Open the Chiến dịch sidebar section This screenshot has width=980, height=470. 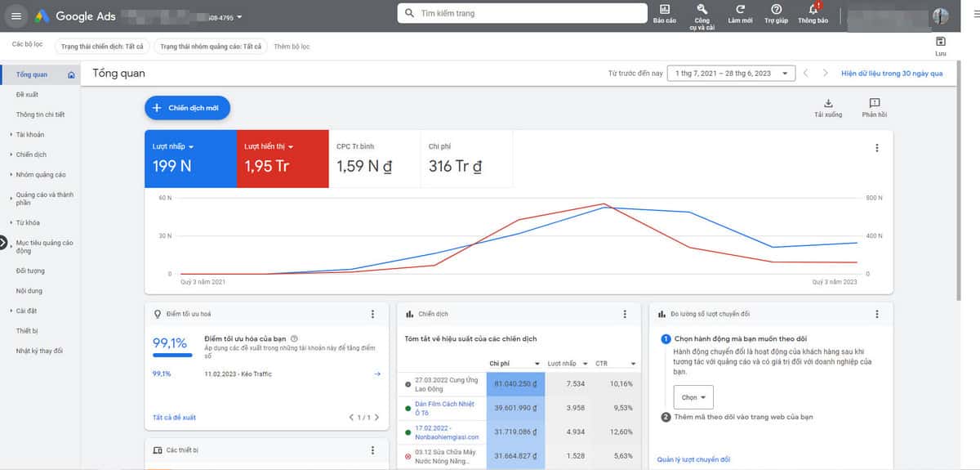click(31, 154)
